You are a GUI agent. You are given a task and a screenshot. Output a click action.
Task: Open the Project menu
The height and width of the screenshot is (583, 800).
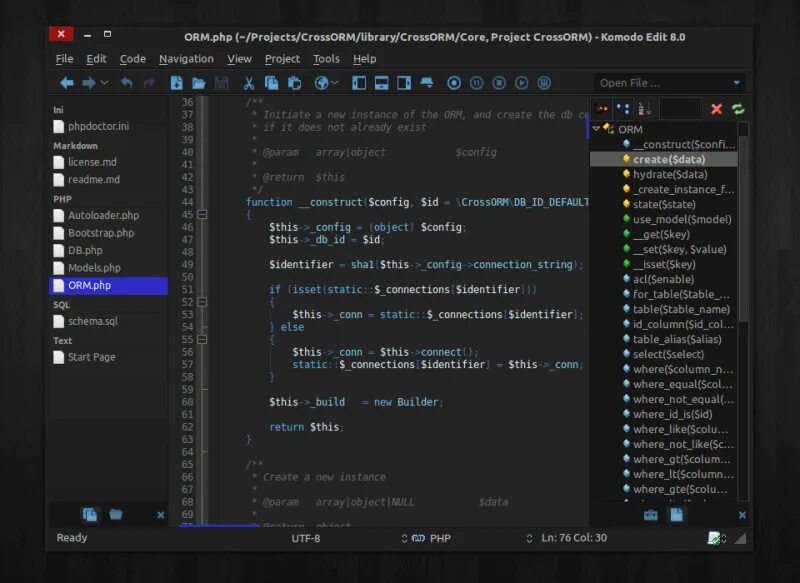[282, 59]
